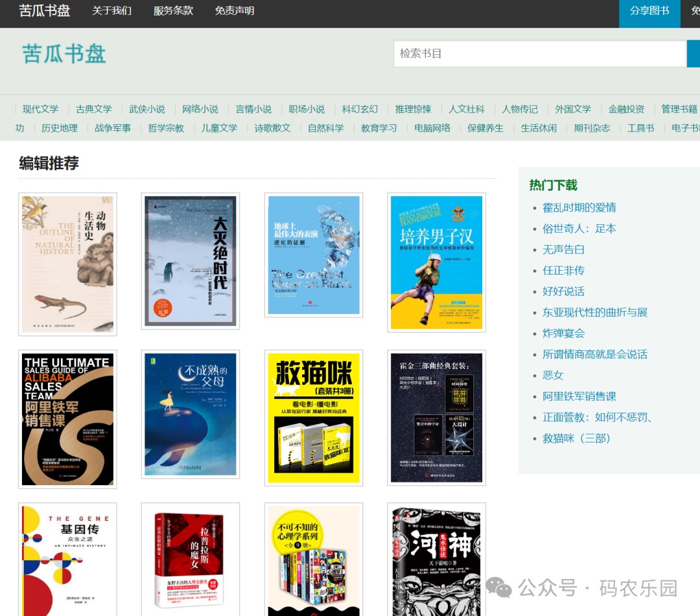
Task: Select the 生活休闲 category
Action: (x=539, y=128)
